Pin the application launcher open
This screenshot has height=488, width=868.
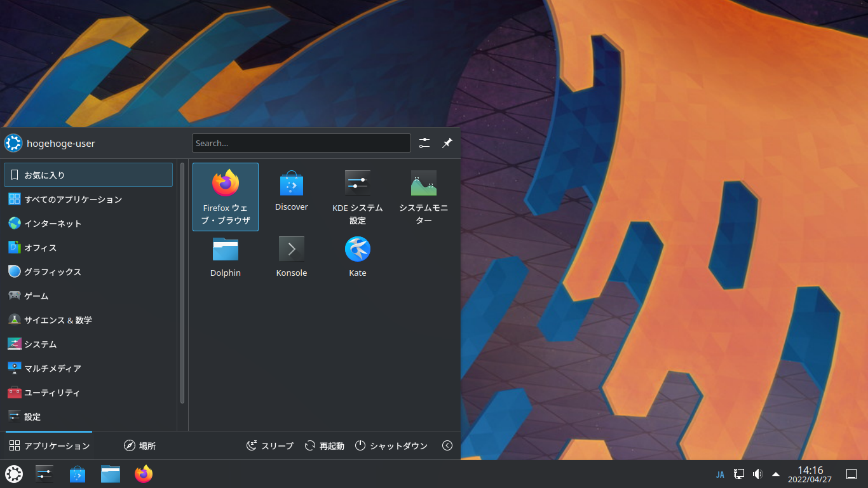447,143
